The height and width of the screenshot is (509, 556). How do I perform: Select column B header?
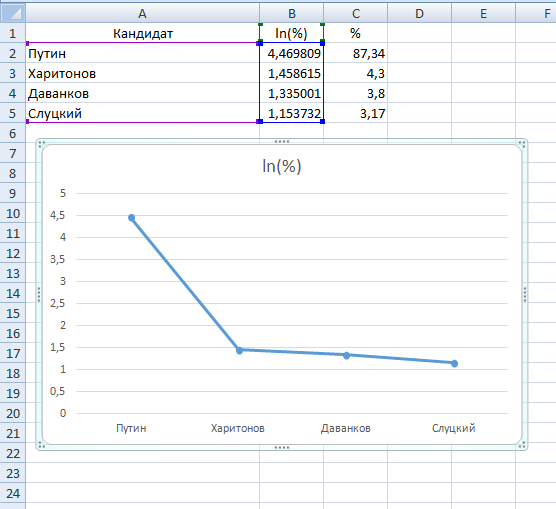click(x=291, y=13)
